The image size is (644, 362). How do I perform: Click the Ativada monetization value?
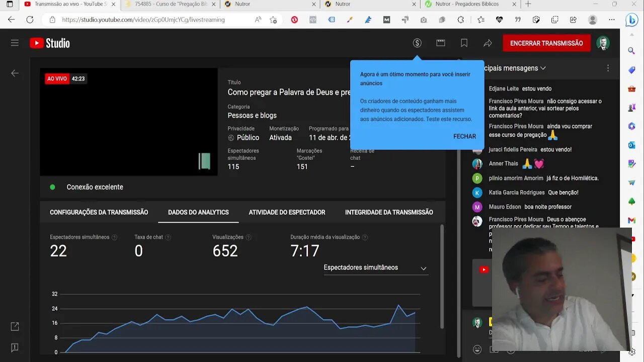tap(280, 138)
